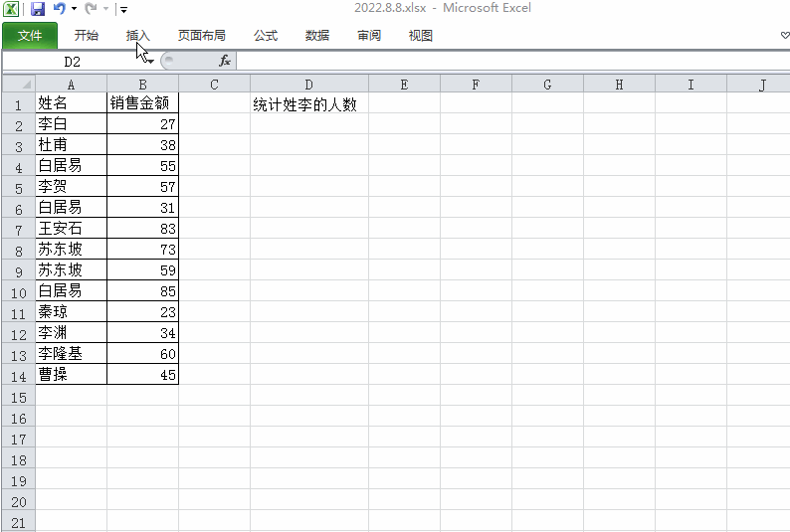
Task: Select column G header
Action: pyautogui.click(x=547, y=85)
